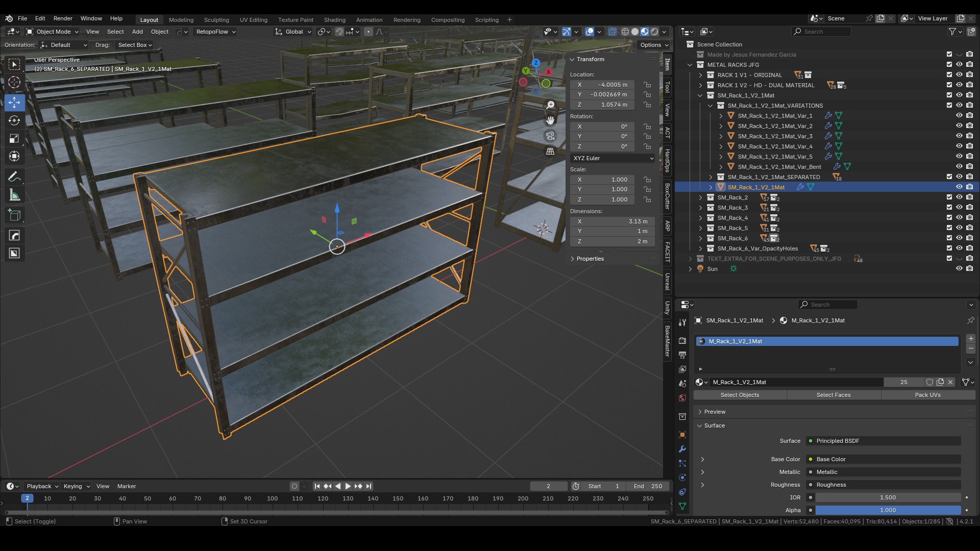
Task: Uncheck the METAL RACKS JFG collection checkbox
Action: coord(949,65)
